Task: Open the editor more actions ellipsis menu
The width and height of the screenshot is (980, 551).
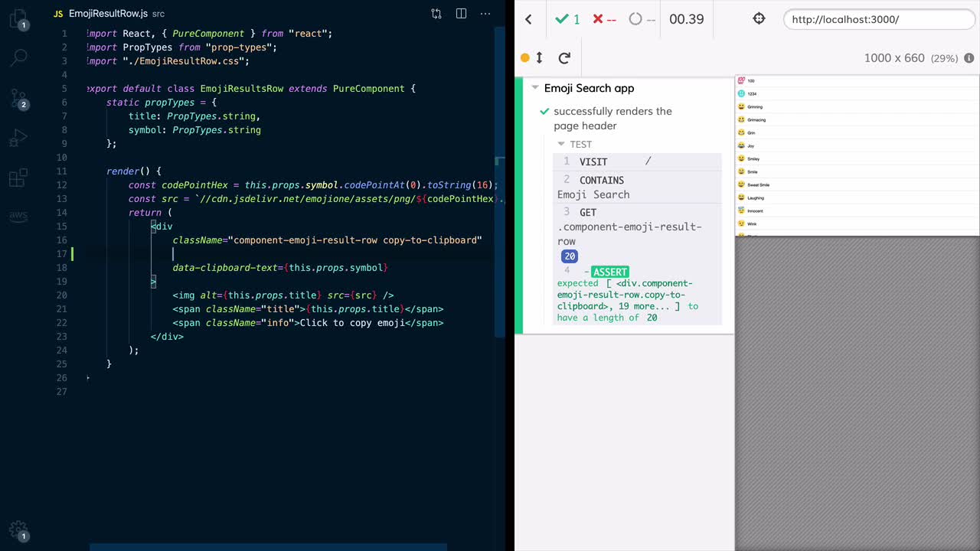Action: pos(485,14)
